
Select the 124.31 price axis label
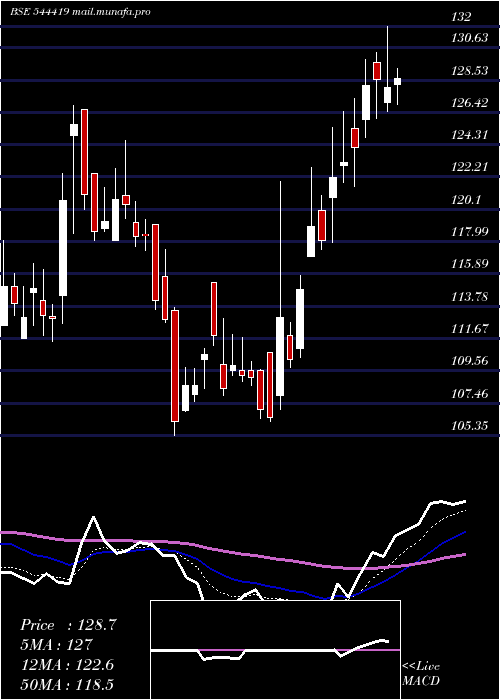pos(470,135)
